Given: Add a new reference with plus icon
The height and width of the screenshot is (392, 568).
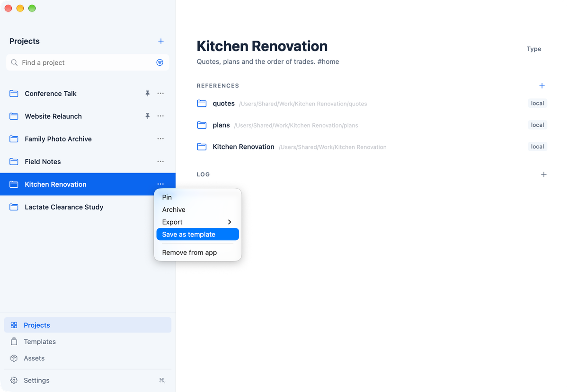Looking at the screenshot, I should [542, 86].
